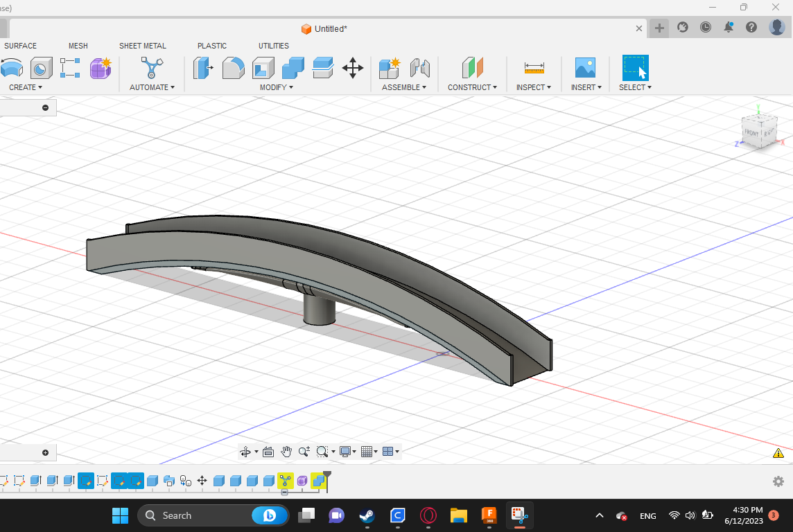The height and width of the screenshot is (532, 793).
Task: Open the UTILITIES tab
Action: click(x=274, y=46)
